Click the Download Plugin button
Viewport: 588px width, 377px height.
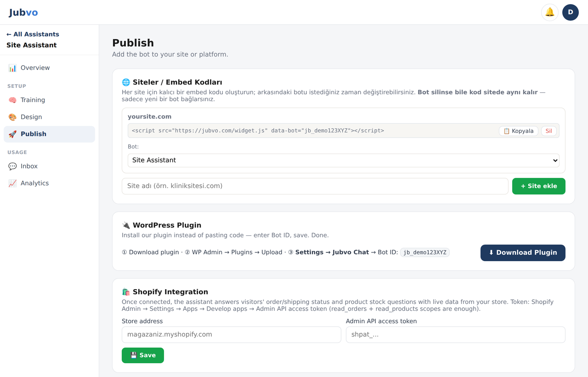tap(523, 253)
